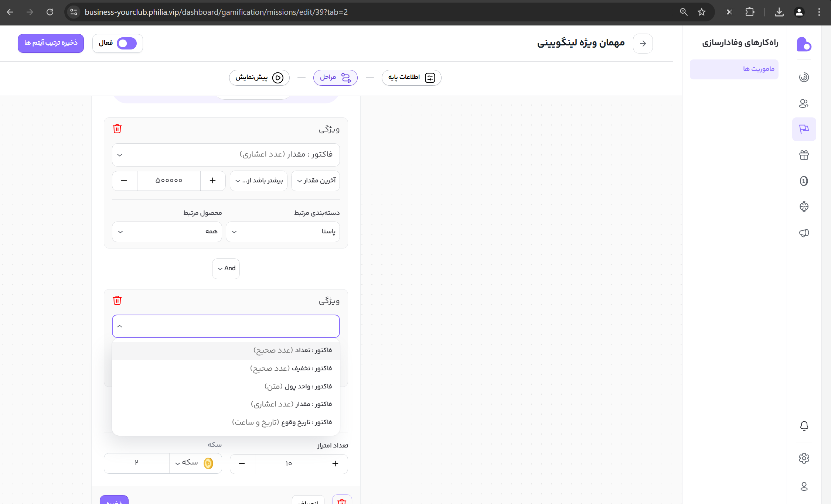Image resolution: width=831 pixels, height=504 pixels.
Task: Open the gift rewards sidebar icon
Action: [x=804, y=155]
